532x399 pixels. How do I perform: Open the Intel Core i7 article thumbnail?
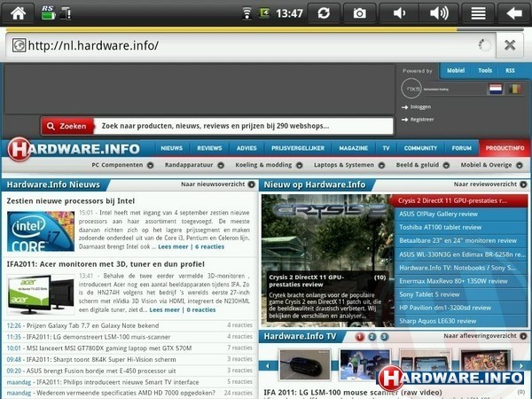(41, 231)
